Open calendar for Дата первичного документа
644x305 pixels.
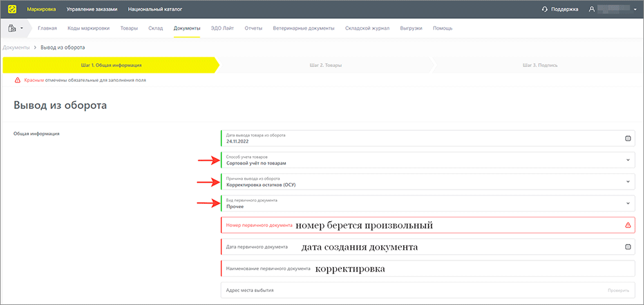(x=627, y=247)
